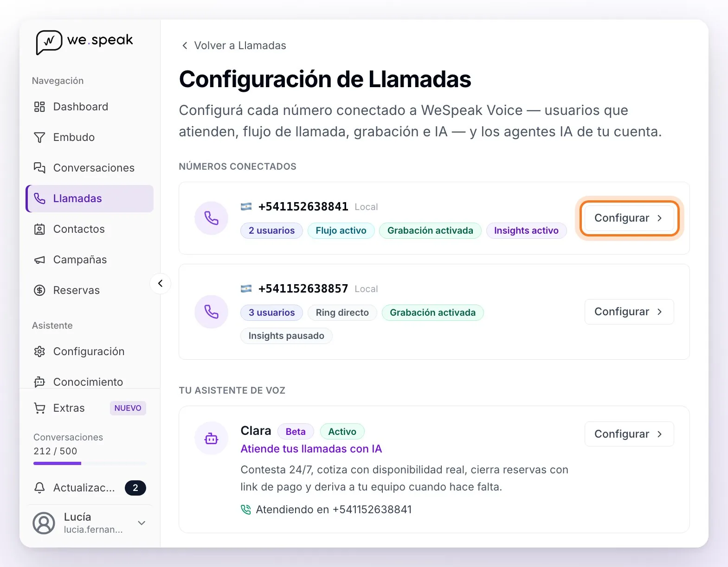Image resolution: width=728 pixels, height=567 pixels.
Task: Click green phone icon beside Atendiendo en
Action: [245, 510]
